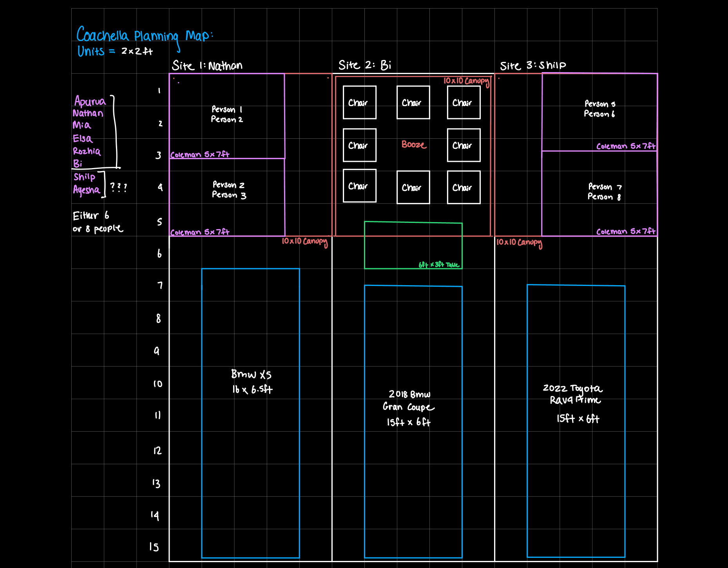This screenshot has width=728, height=568.
Task: Click the 'Bmw X5' car label
Action: (x=251, y=374)
